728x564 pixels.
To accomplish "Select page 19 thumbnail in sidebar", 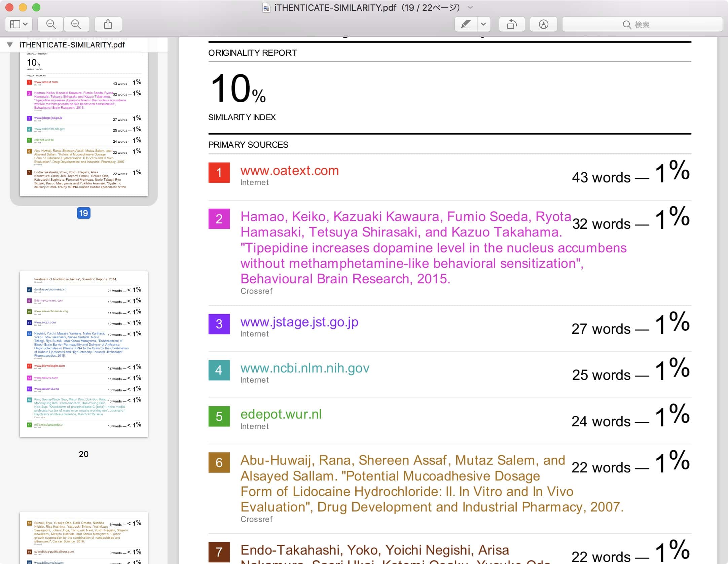I will tap(84, 125).
